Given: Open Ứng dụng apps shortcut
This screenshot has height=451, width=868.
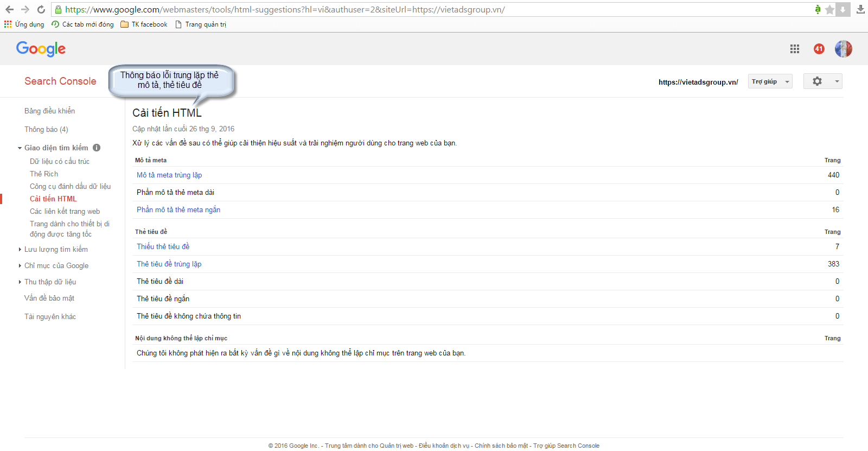Looking at the screenshot, I should click(x=24, y=24).
